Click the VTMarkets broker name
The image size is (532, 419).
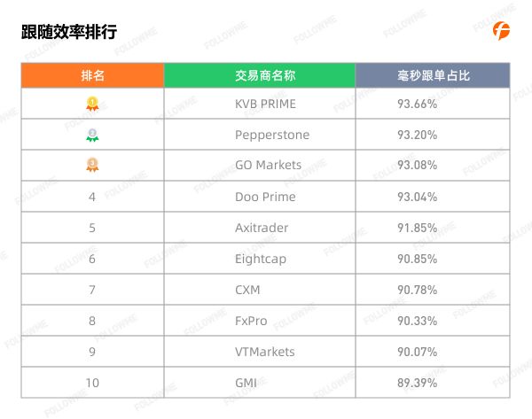pos(264,352)
